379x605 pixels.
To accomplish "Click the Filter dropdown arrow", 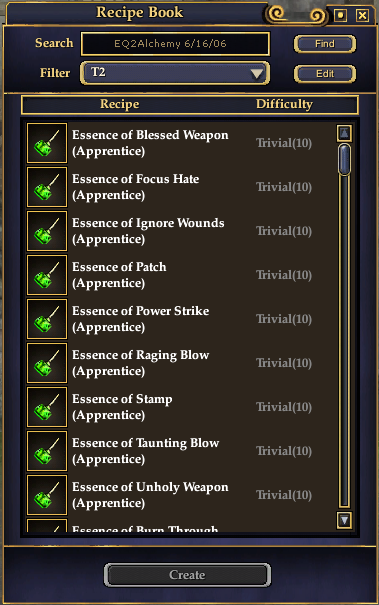I will pyautogui.click(x=257, y=73).
